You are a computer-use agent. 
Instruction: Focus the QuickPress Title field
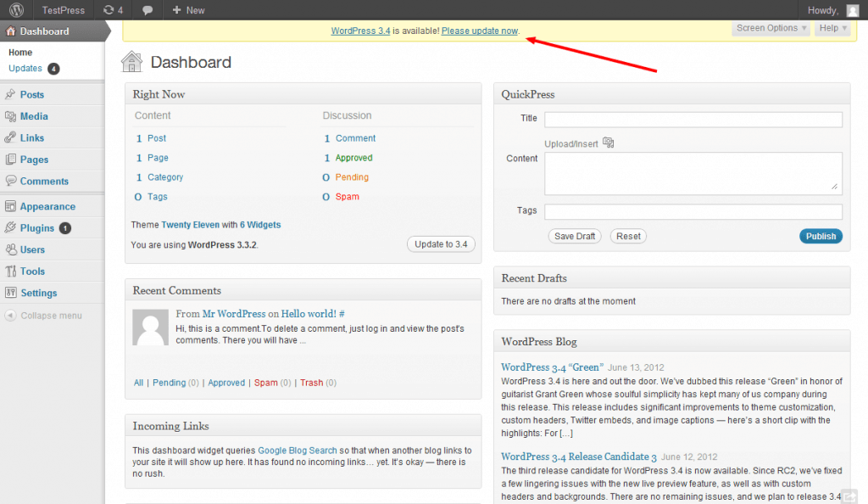click(x=693, y=120)
